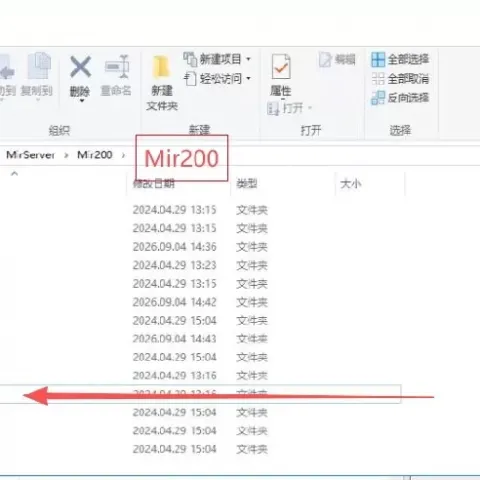Viewport: 480px width, 480px height.
Task: Click the 重命名 (Rename) icon
Action: [x=117, y=66]
